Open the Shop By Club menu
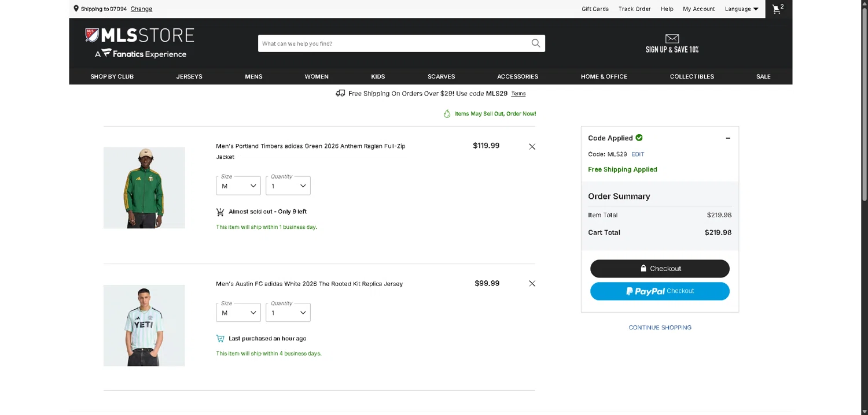The image size is (868, 415). coord(112,76)
